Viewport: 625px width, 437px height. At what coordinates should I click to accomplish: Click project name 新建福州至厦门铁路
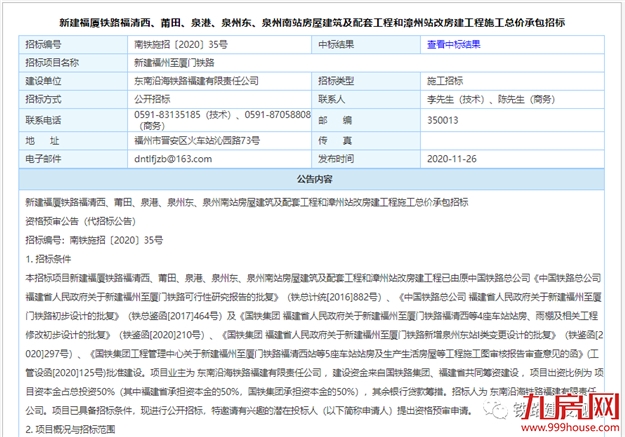pyautogui.click(x=174, y=63)
